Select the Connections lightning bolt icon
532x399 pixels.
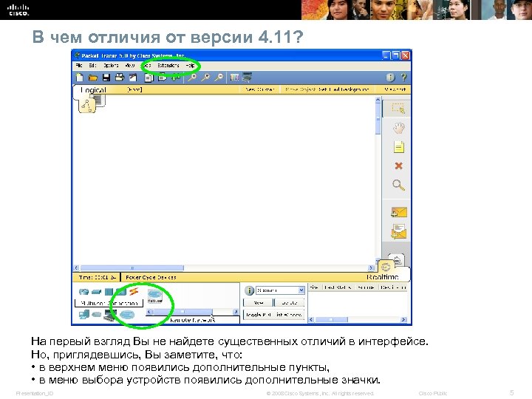coord(134,291)
